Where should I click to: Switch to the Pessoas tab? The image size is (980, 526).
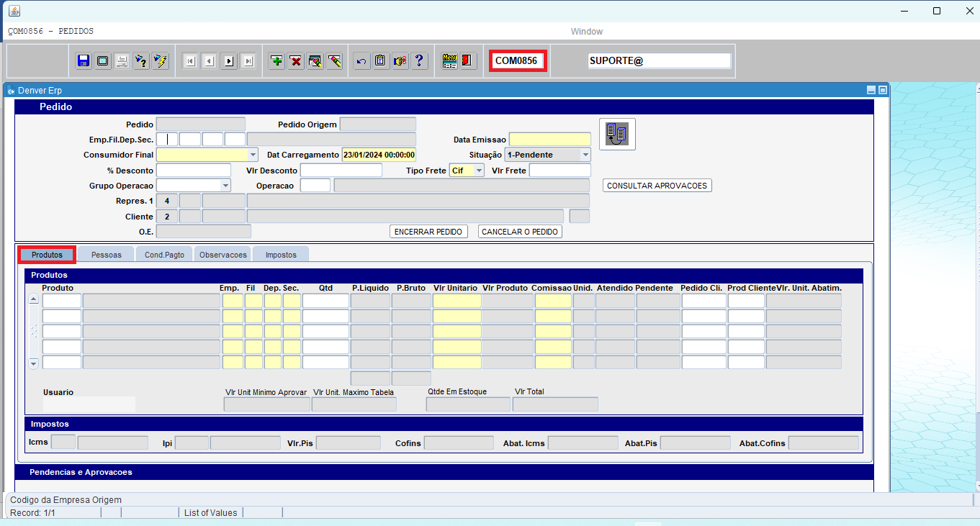coord(107,255)
